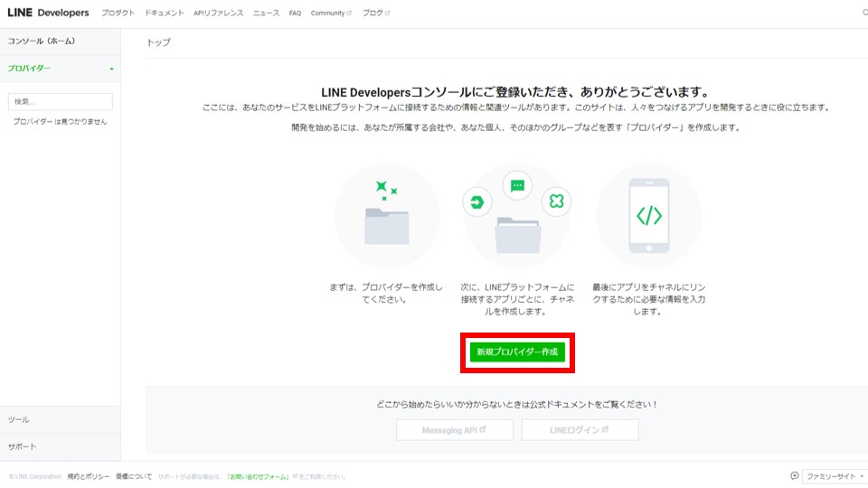
Task: Click the code brackets icon on phone
Action: [649, 216]
